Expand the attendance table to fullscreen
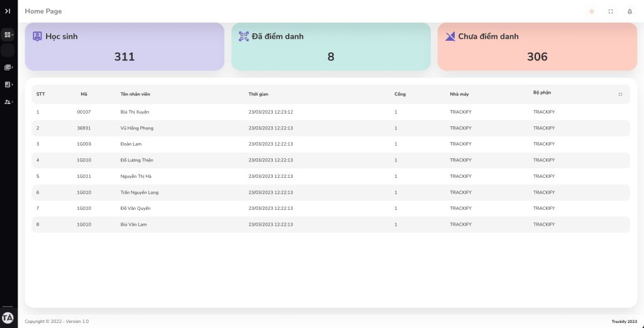644x328 pixels. click(x=620, y=94)
